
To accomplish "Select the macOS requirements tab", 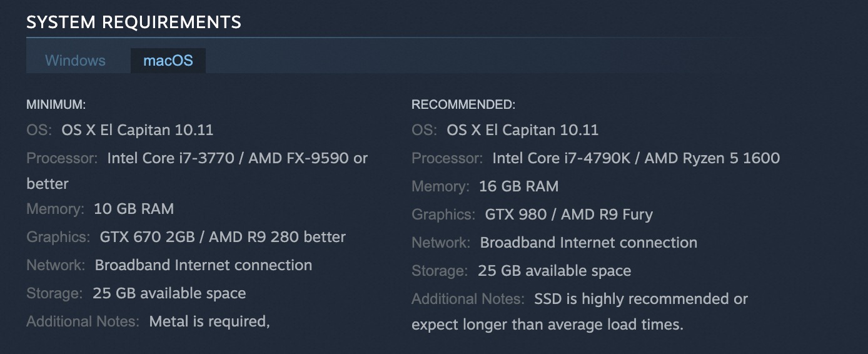I will click(168, 61).
